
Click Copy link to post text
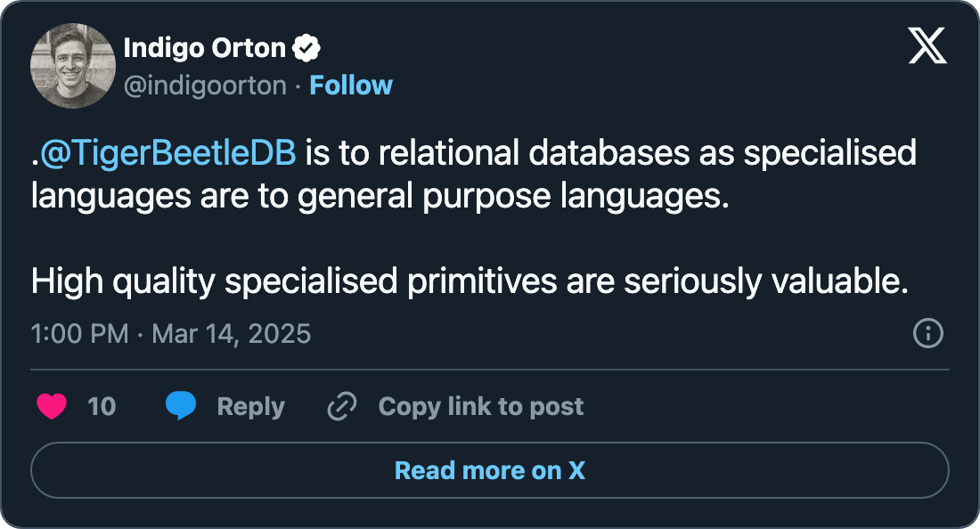(480, 407)
